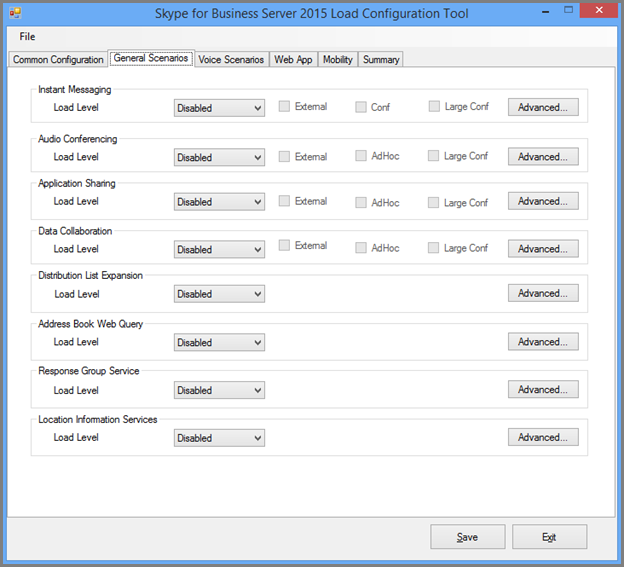This screenshot has width=624, height=567.
Task: Check AdHoc for Application Sharing
Action: [x=361, y=203]
